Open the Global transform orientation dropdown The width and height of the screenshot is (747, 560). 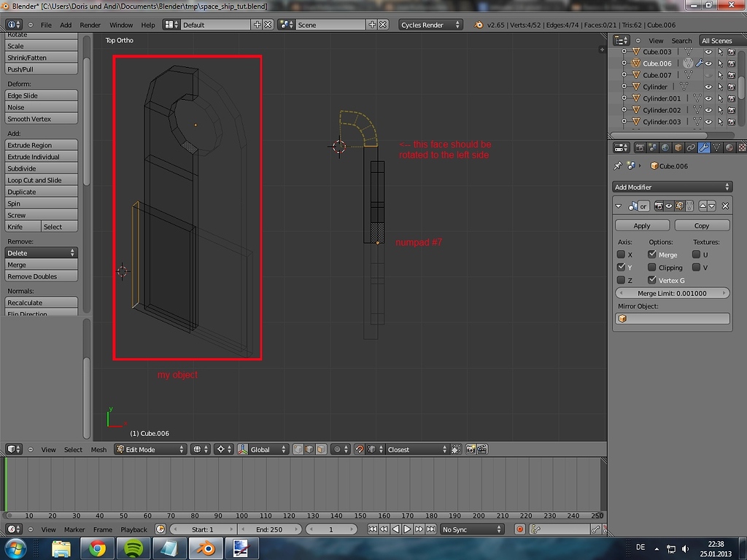pyautogui.click(x=263, y=449)
